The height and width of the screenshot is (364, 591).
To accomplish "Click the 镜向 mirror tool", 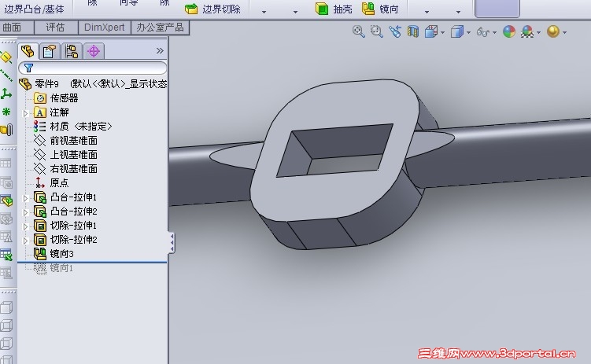I will click(380, 9).
